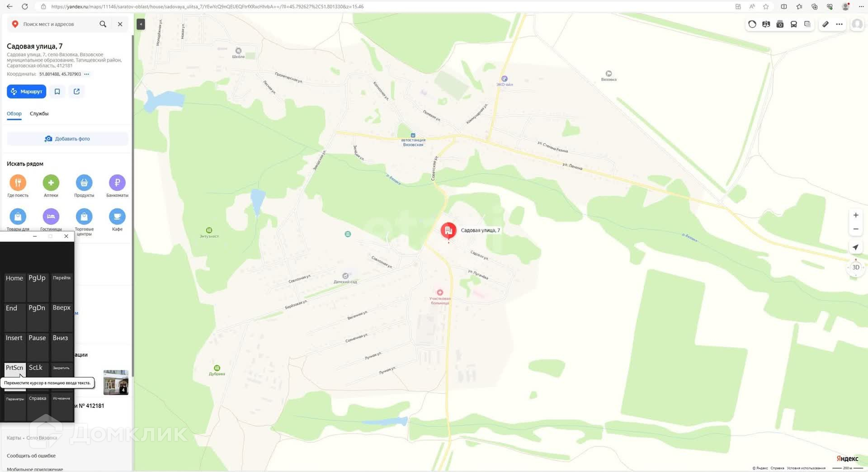
Task: Open the more map tools ellipsis menu
Action: (839, 24)
